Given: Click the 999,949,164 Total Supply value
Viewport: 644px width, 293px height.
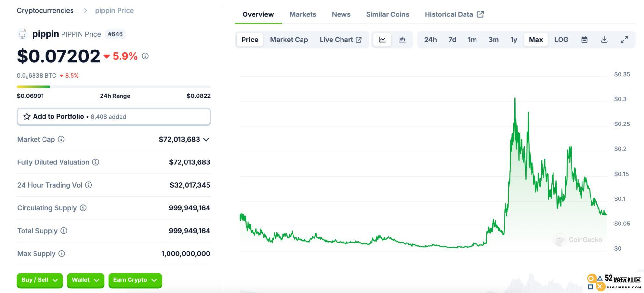Looking at the screenshot, I should pyautogui.click(x=189, y=231).
